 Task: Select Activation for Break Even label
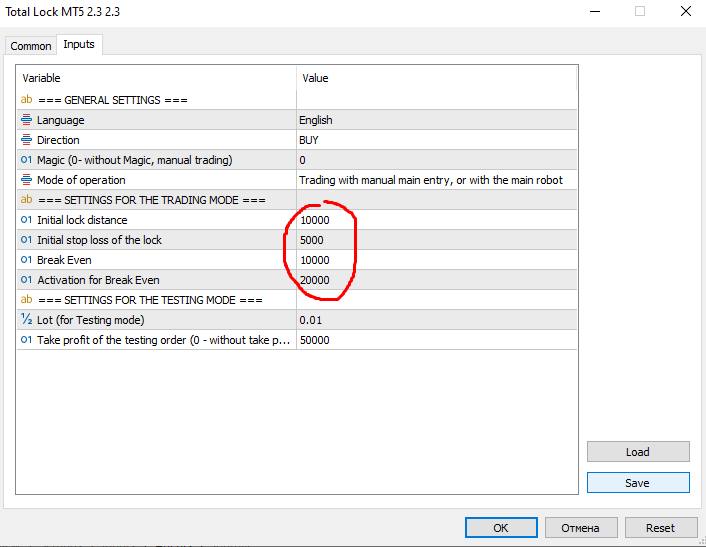pyautogui.click(x=98, y=280)
